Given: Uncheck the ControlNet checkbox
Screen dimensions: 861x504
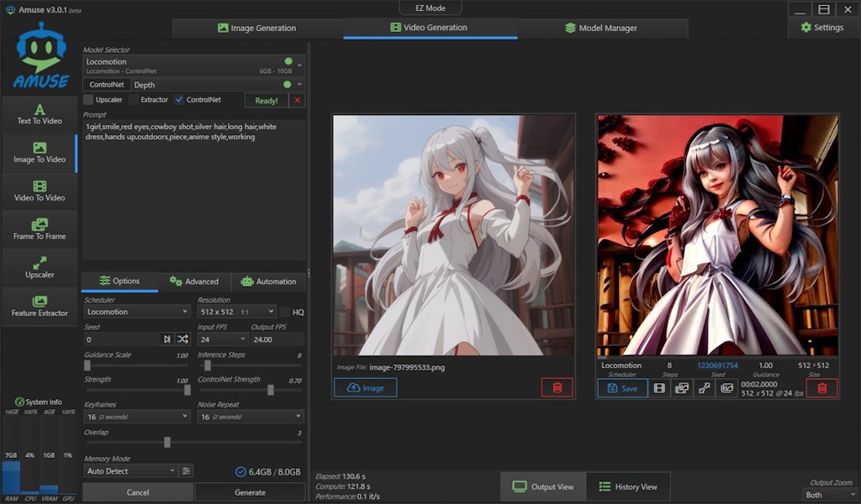Looking at the screenshot, I should [179, 100].
